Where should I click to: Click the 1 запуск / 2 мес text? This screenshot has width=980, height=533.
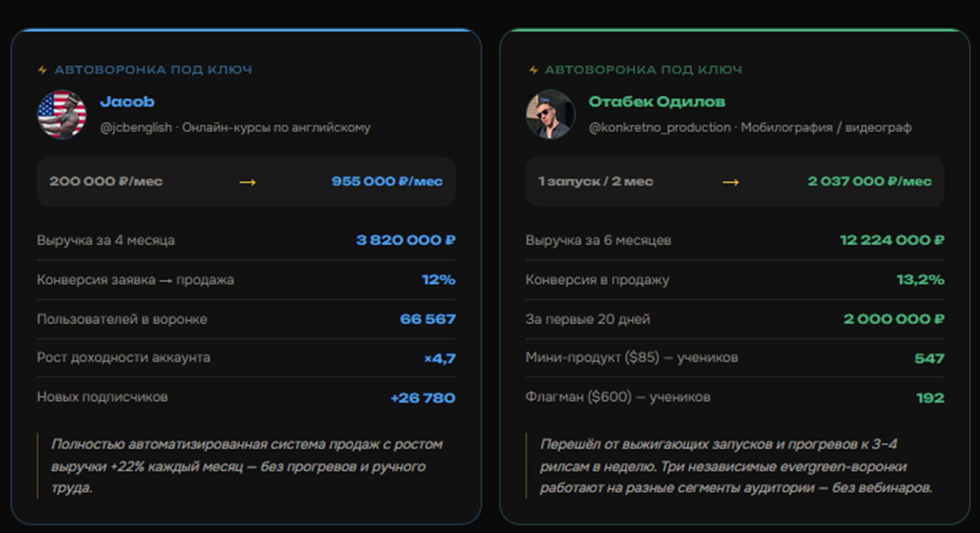tap(596, 182)
